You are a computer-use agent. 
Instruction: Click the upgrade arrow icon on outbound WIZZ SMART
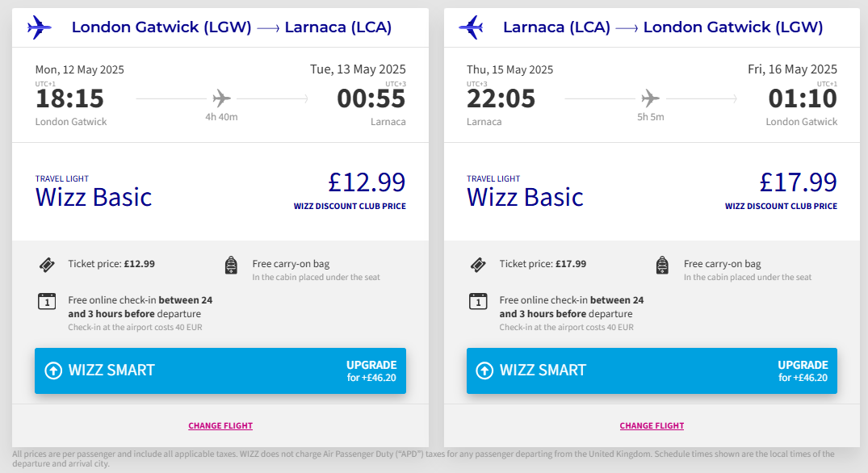point(53,370)
